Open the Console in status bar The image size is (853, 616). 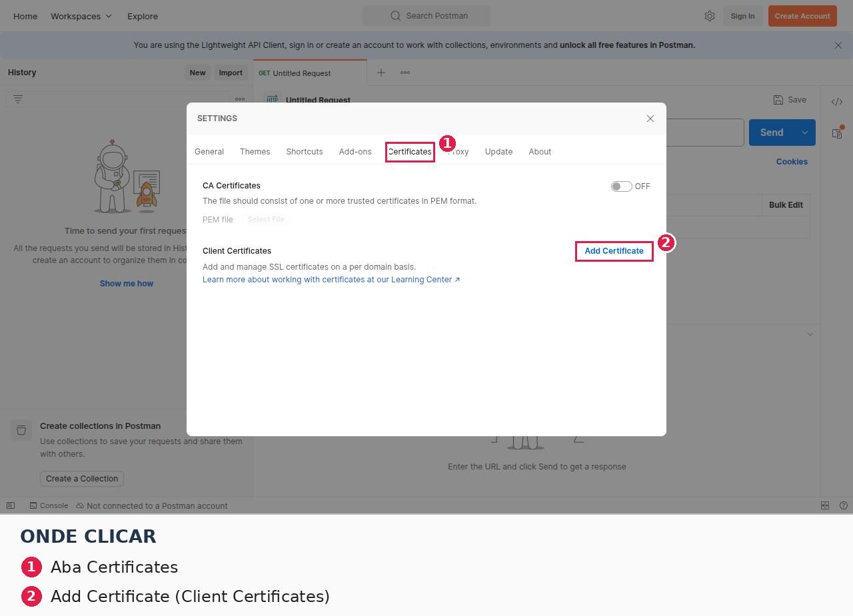(x=49, y=505)
